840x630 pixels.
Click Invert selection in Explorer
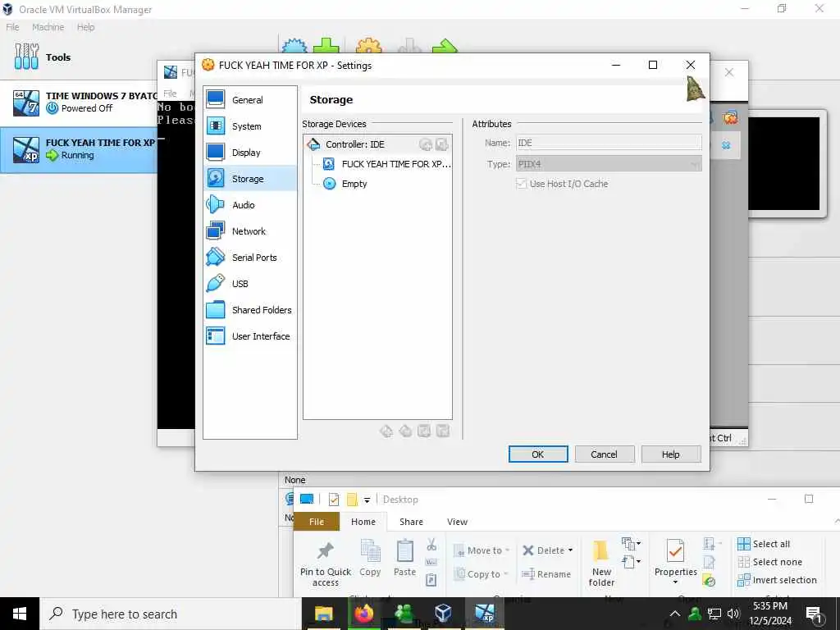click(778, 580)
